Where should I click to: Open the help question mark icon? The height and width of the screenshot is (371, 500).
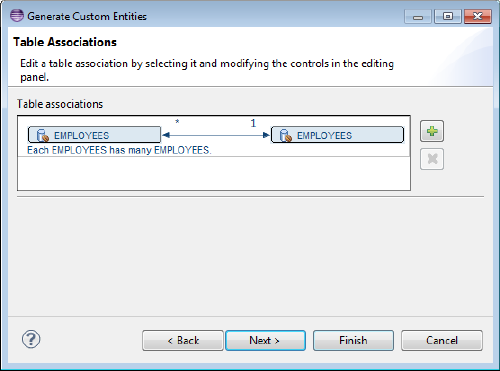[31, 340]
